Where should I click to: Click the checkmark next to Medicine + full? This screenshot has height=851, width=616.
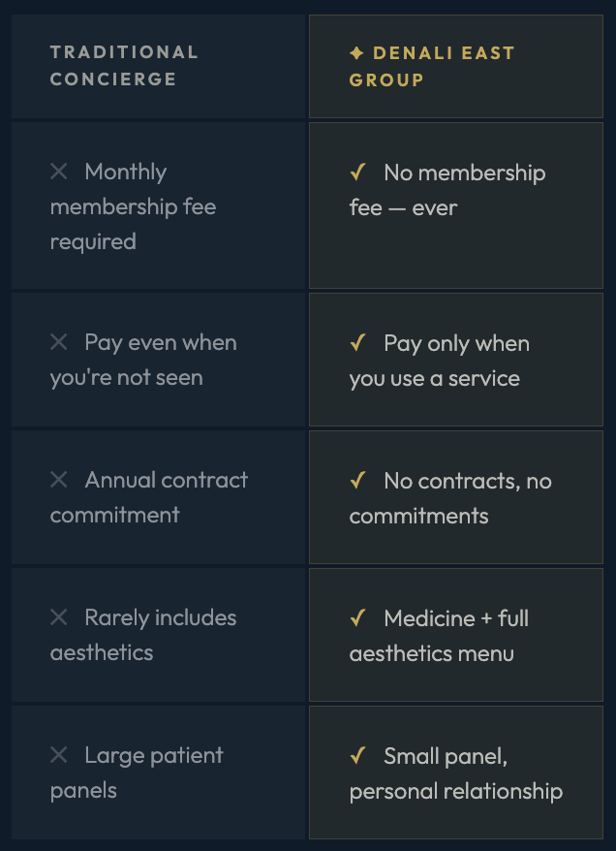[x=358, y=618]
